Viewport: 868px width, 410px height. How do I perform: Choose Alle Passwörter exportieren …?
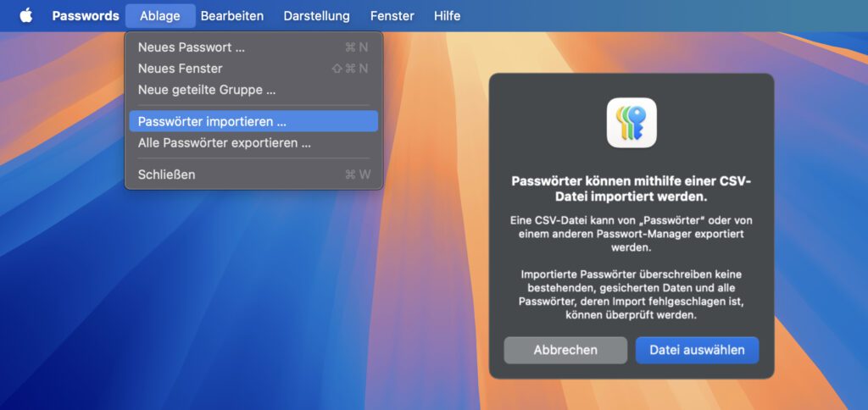click(x=253, y=143)
